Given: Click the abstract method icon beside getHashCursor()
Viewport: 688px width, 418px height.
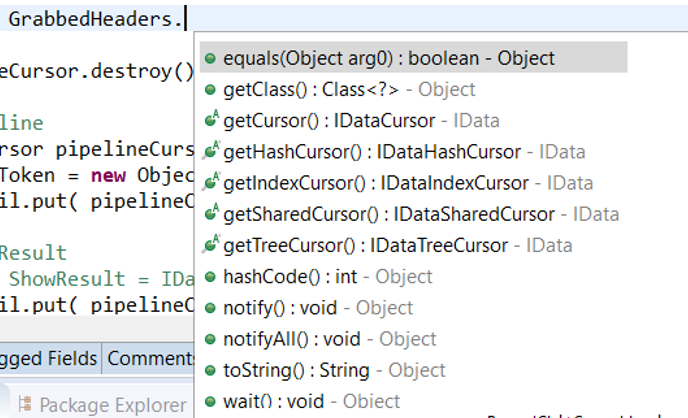Looking at the screenshot, I should click(210, 152).
